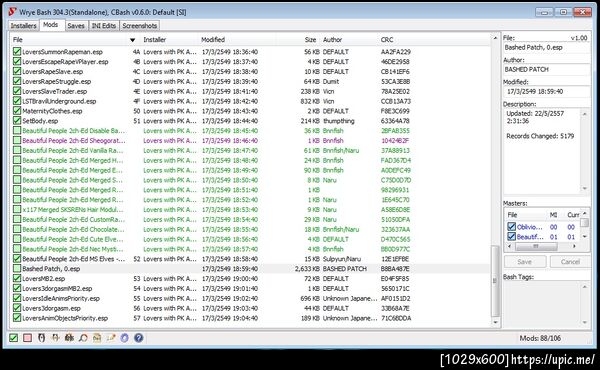Click the magnifying glass icon in status bar
This screenshot has height=370, width=600.
click(x=83, y=338)
